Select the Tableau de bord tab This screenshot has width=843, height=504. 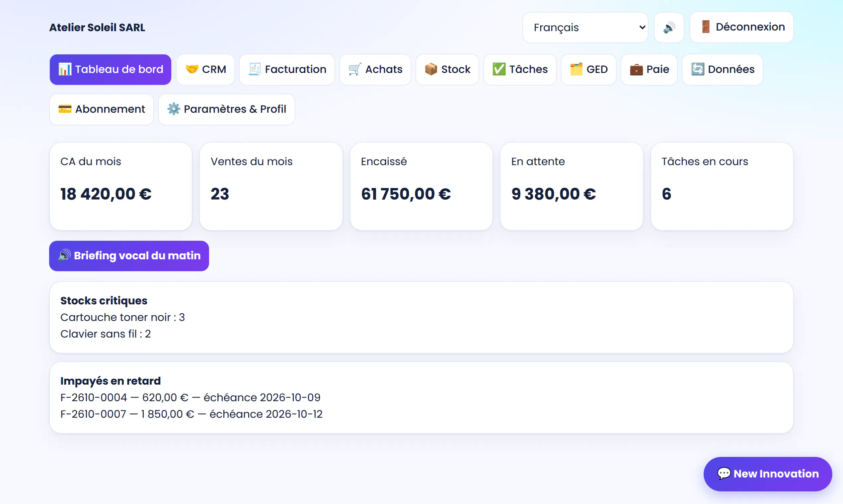pyautogui.click(x=111, y=69)
